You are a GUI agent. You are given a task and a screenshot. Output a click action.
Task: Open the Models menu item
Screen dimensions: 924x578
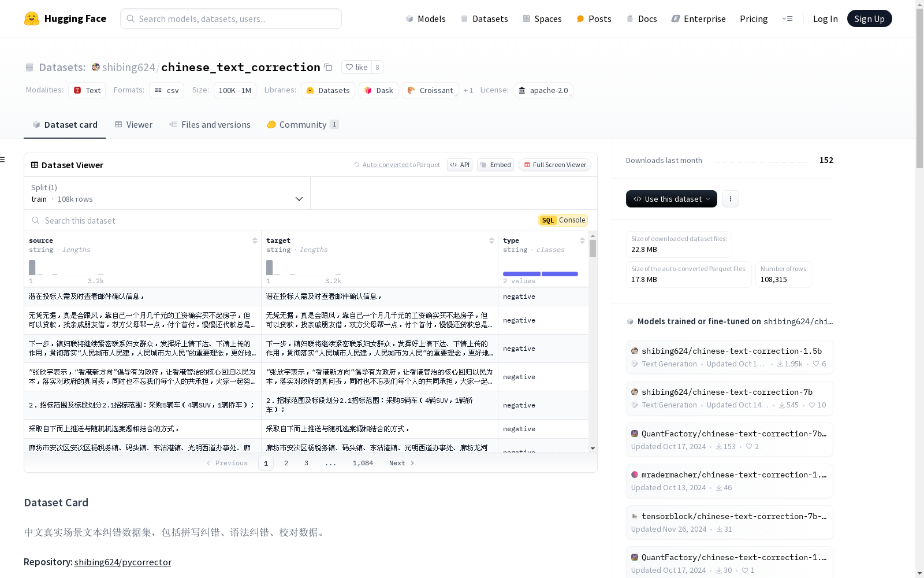pyautogui.click(x=426, y=18)
